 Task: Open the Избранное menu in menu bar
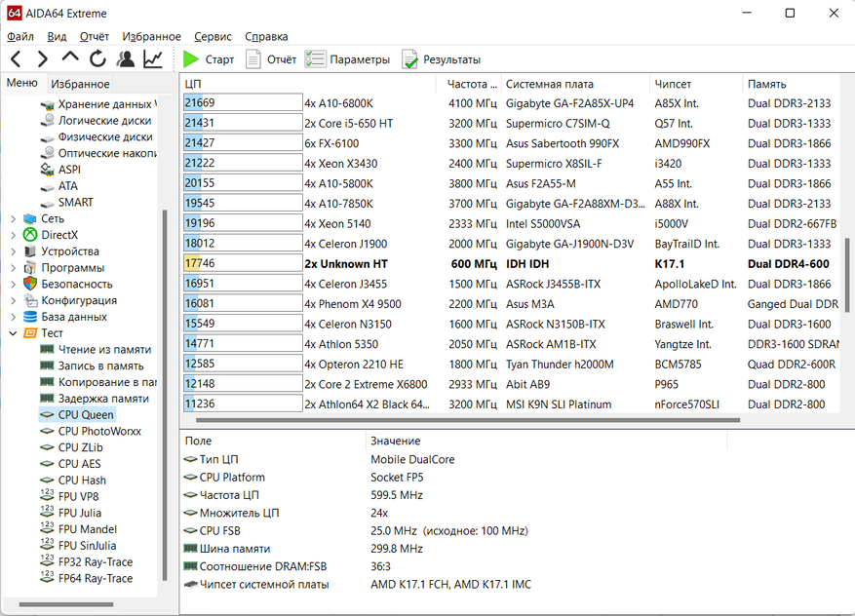coord(151,36)
